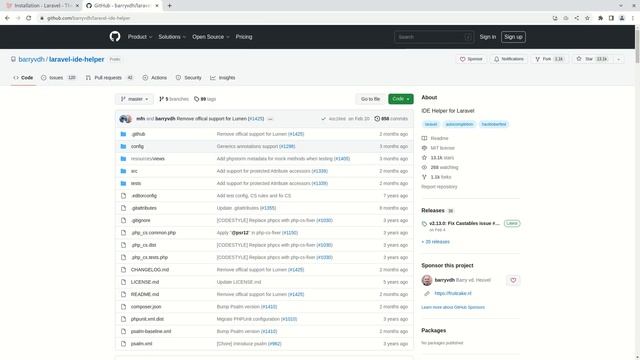This screenshot has height=360, width=640.
Task: Click the Sign in link
Action: pos(488,37)
